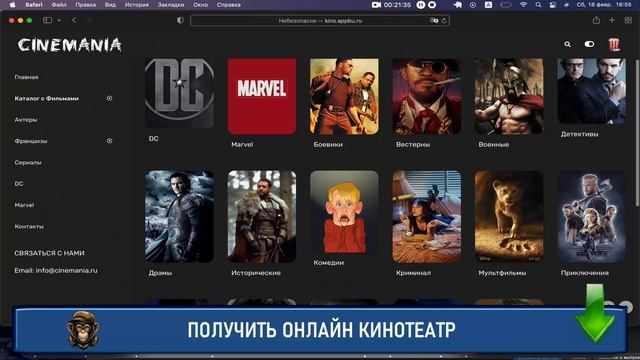640x360 pixels.
Task: Open Контакты in the sidebar
Action: tap(29, 226)
